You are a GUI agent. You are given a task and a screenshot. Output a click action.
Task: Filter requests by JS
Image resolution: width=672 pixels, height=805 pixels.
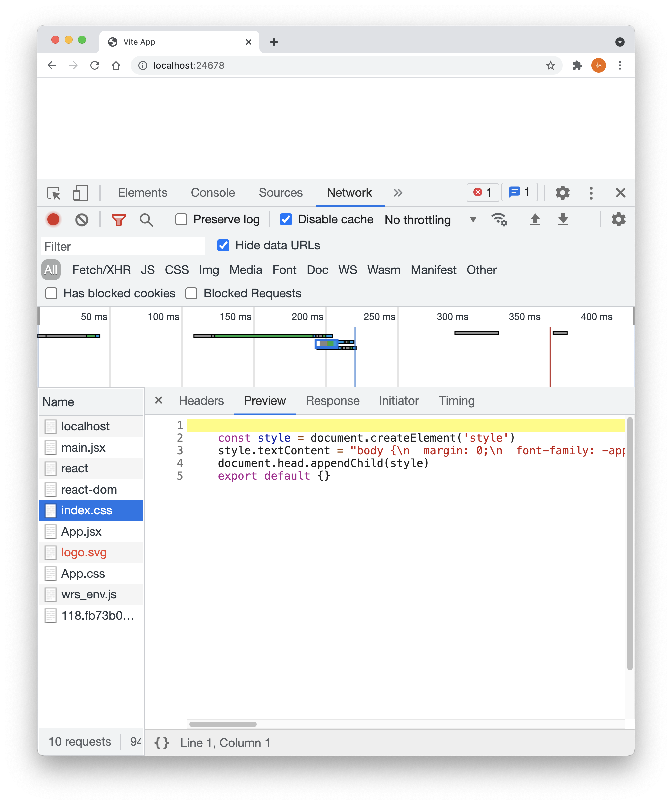click(148, 270)
